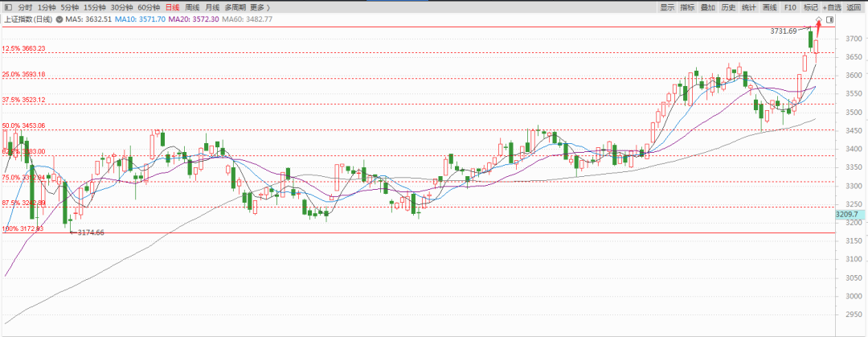The image size is (868, 337).
Task: Click the 返回 back button
Action: click(855, 7)
